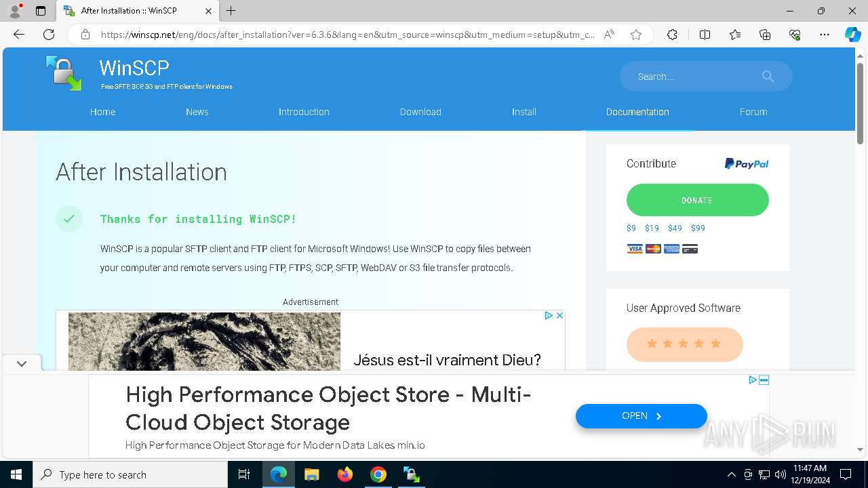
Task: Refresh the page with the reload icon
Action: 49,35
